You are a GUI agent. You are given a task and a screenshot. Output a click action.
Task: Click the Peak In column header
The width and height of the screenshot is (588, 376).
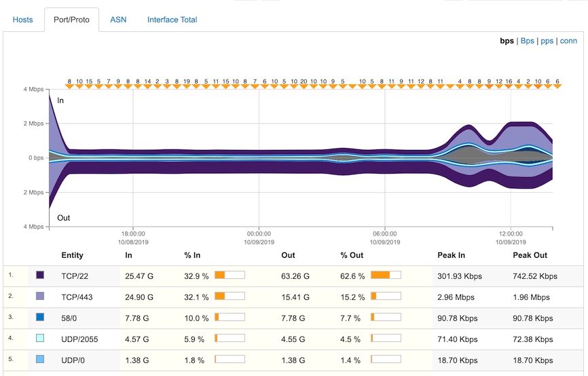coord(452,255)
